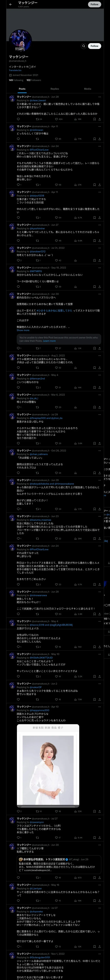The width and height of the screenshot is (110, 980).
Task: Switch to the Media tab
Action: (x=87, y=89)
